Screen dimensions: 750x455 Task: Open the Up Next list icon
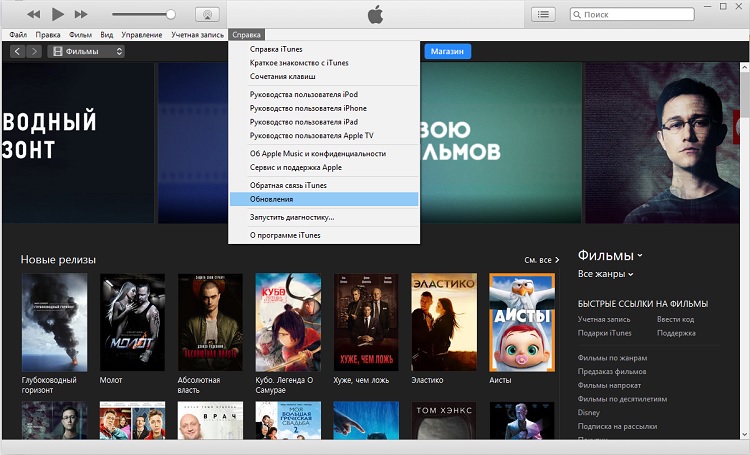coord(543,14)
